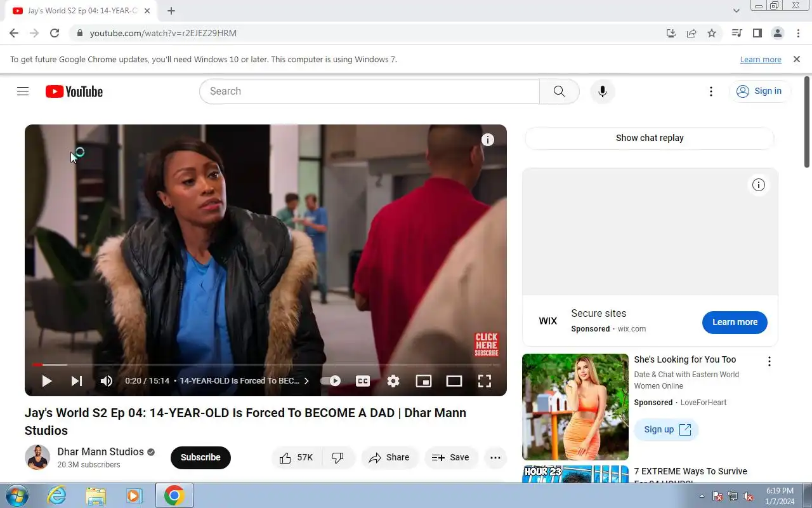Image resolution: width=812 pixels, height=508 pixels.
Task: Open the Dhar Mann Studios channel name
Action: 100,451
